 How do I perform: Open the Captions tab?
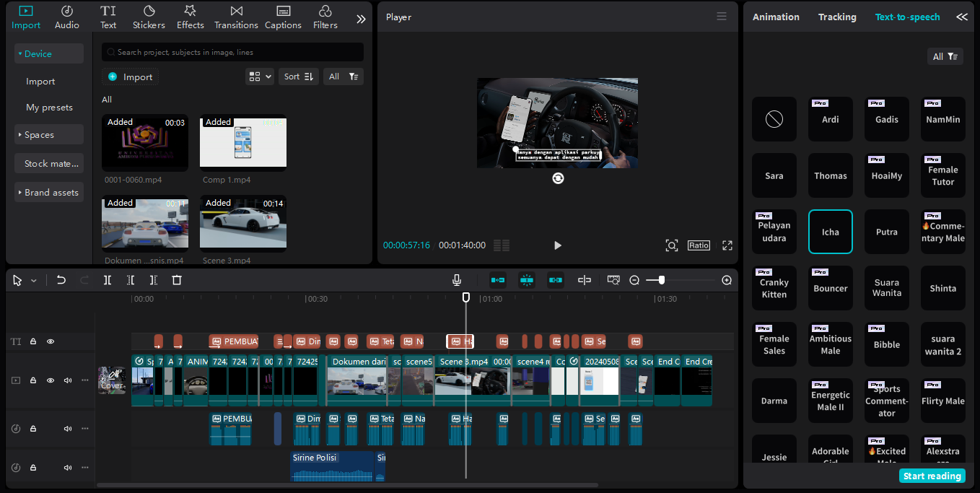click(283, 17)
